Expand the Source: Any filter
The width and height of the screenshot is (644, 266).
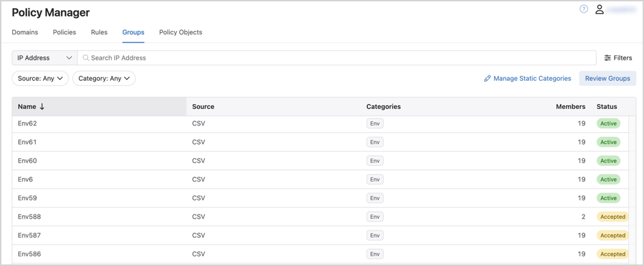point(40,78)
